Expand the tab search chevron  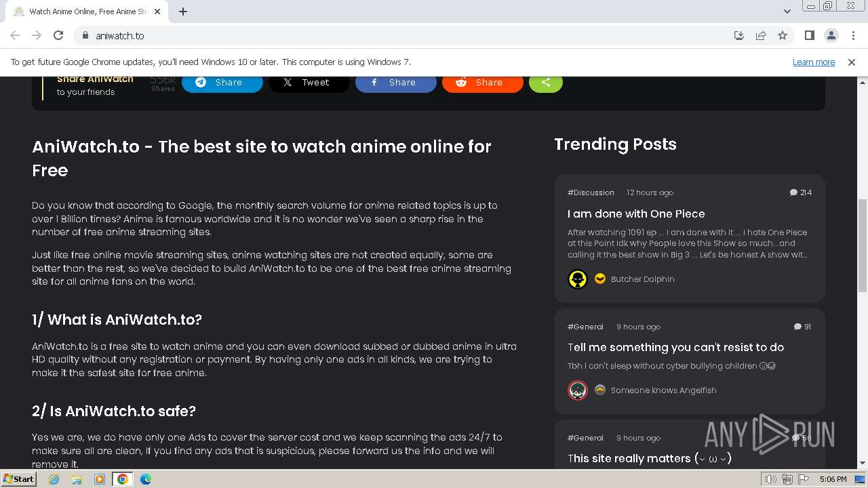[787, 12]
